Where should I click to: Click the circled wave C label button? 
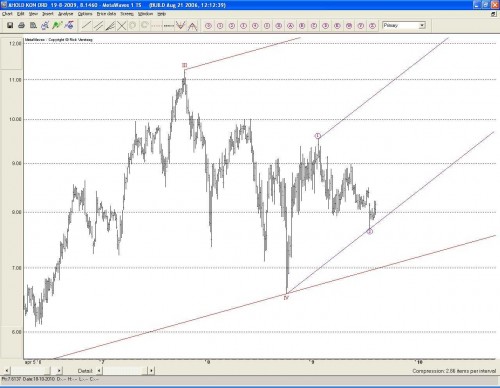click(314, 26)
